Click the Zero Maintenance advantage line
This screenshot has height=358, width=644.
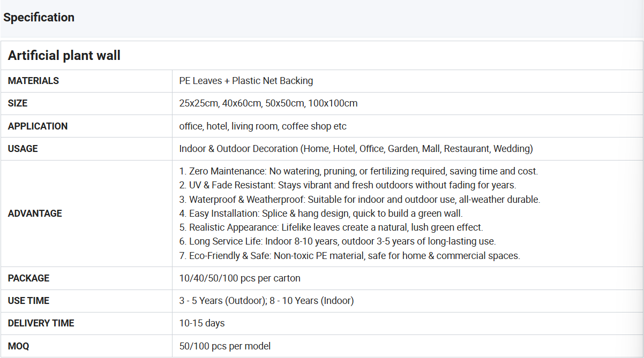(358, 171)
